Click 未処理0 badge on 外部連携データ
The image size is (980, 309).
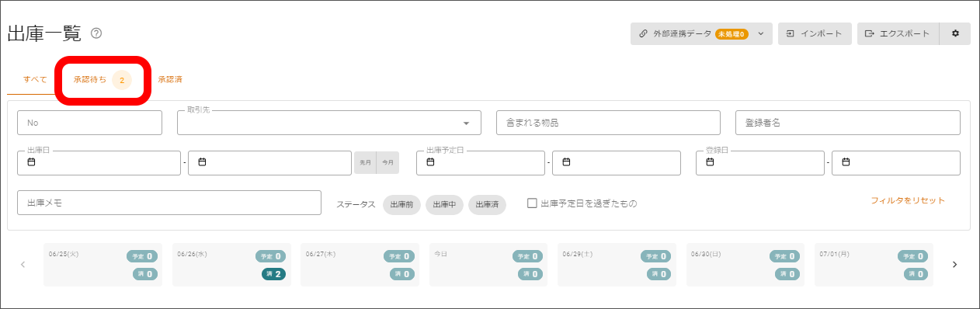(732, 34)
